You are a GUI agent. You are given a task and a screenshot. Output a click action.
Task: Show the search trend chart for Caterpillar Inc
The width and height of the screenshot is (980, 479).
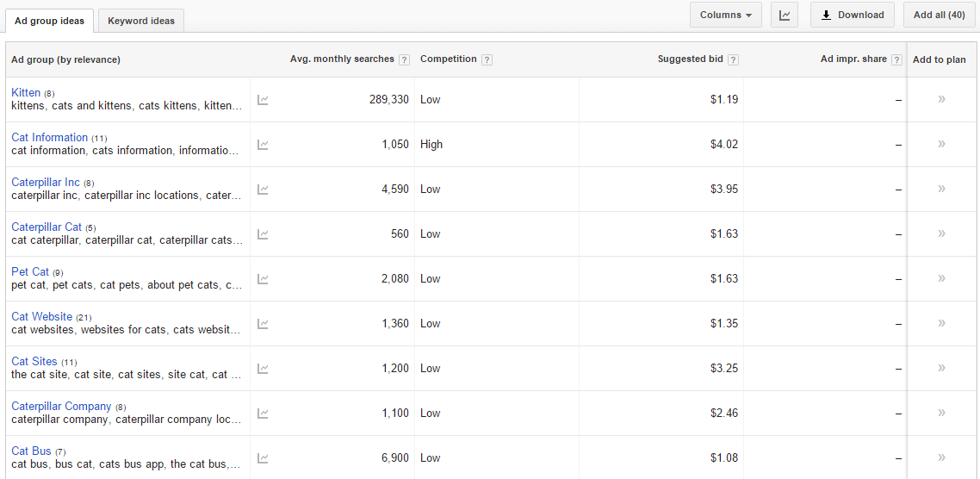pos(263,190)
